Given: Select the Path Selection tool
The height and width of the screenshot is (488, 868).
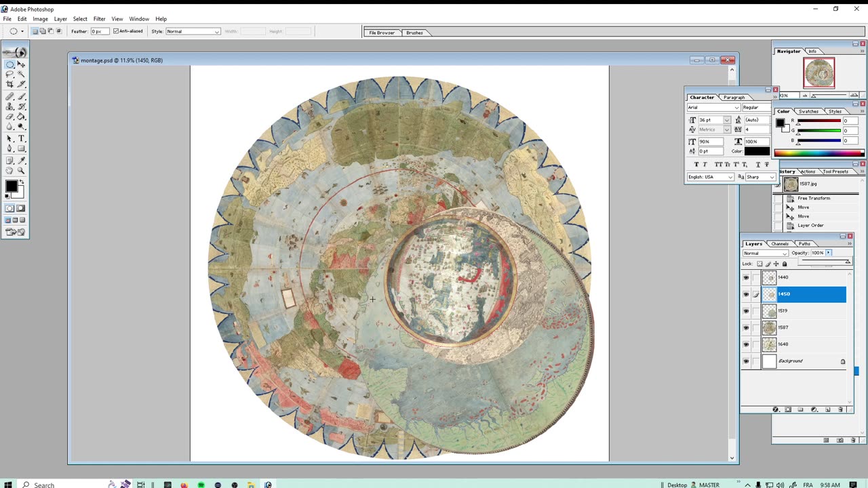Looking at the screenshot, I should [10, 138].
